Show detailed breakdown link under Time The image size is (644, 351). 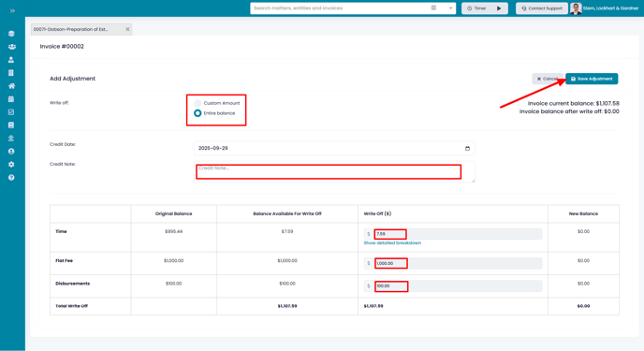pos(392,243)
